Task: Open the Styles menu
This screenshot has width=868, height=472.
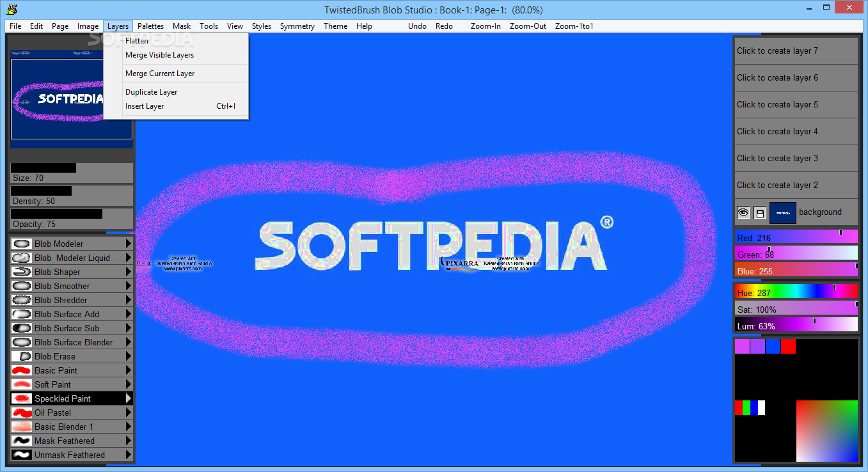Action: [262, 26]
